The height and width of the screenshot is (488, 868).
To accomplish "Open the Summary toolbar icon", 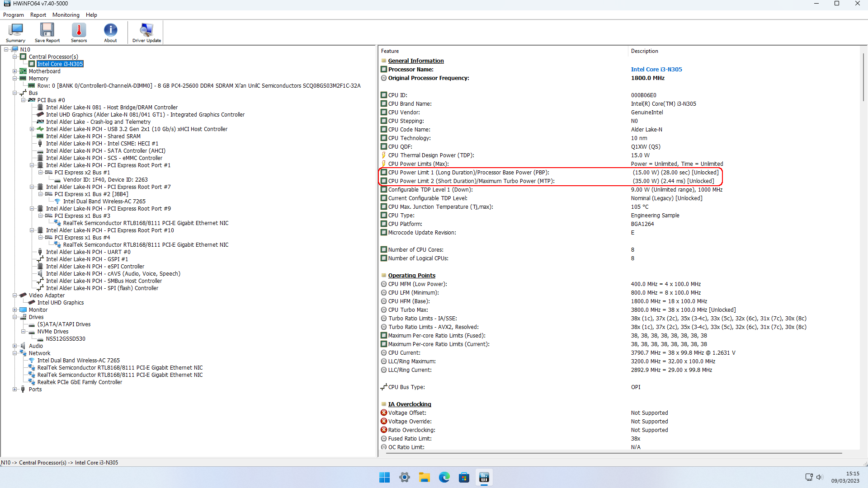I will (15, 33).
